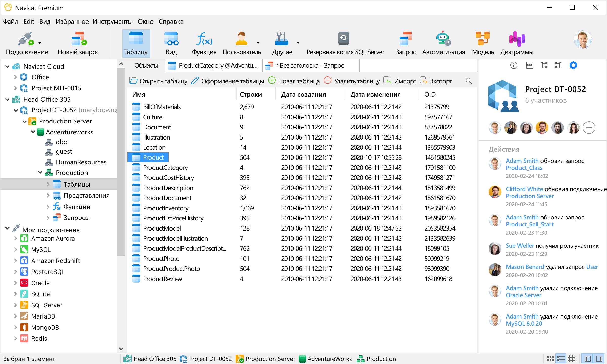Viewport: 607px width, 364px height.
Task: Add a project member with plus icon
Action: (x=589, y=128)
